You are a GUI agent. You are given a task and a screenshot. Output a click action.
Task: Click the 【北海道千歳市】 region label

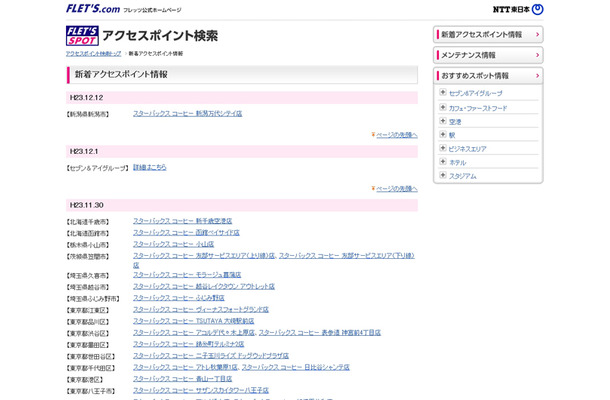(x=88, y=222)
